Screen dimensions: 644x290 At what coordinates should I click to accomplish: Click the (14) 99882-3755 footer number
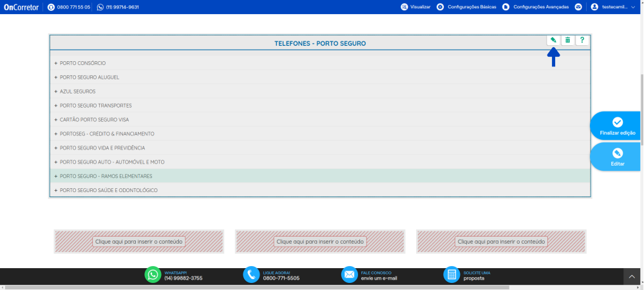(183, 278)
